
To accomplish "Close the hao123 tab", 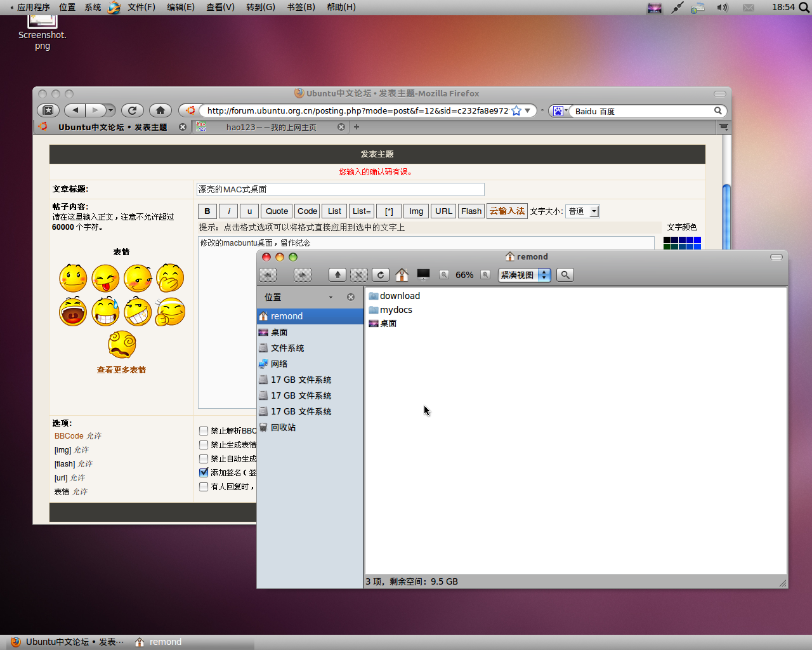I will 341,127.
